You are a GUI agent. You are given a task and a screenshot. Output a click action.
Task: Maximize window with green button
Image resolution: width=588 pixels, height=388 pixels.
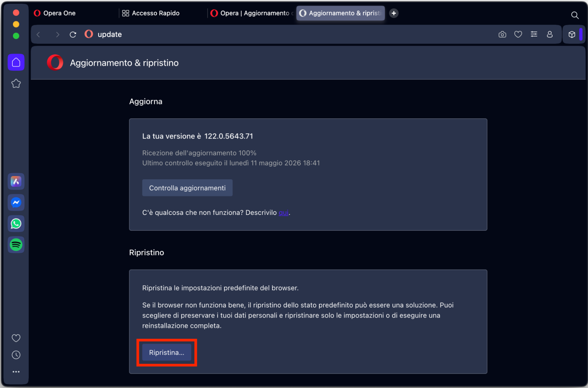16,36
